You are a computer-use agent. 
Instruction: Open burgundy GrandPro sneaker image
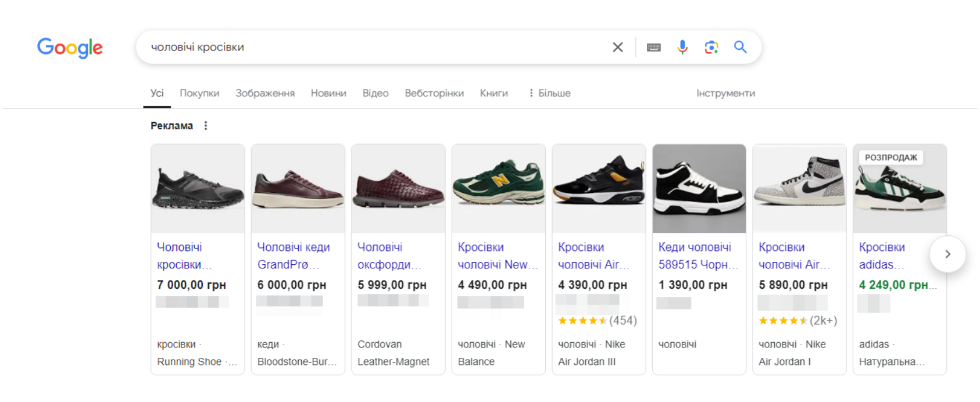pos(298,188)
